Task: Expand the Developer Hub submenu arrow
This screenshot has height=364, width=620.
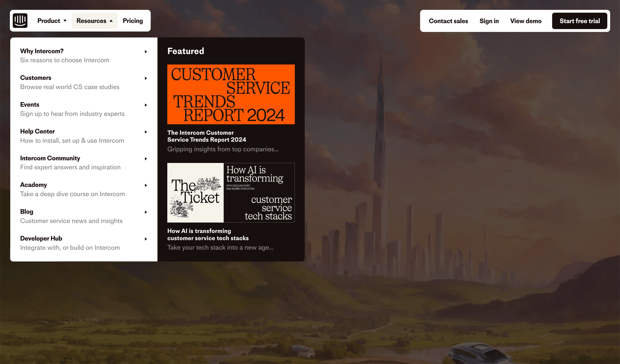Action: [146, 239]
